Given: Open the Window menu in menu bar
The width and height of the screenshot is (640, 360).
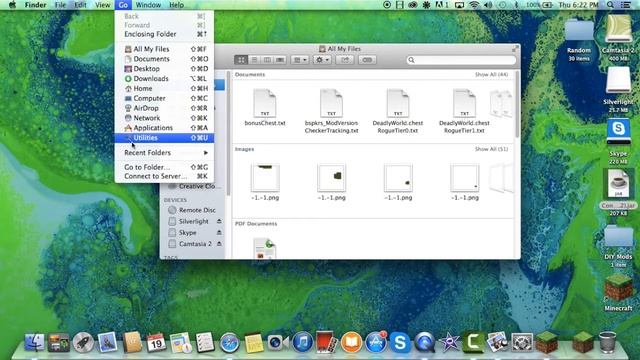Looking at the screenshot, I should click(148, 5).
